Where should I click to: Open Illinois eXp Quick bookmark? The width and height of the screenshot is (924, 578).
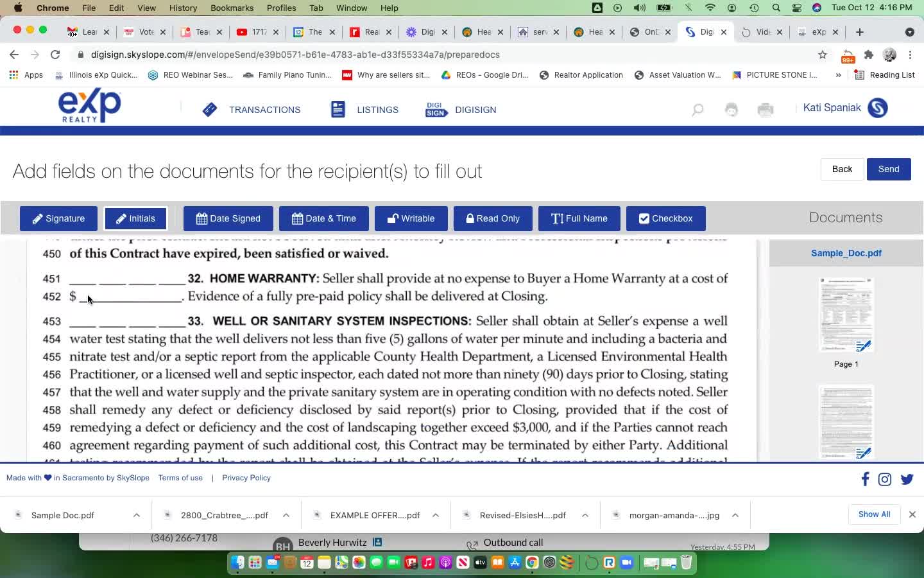tap(96, 75)
